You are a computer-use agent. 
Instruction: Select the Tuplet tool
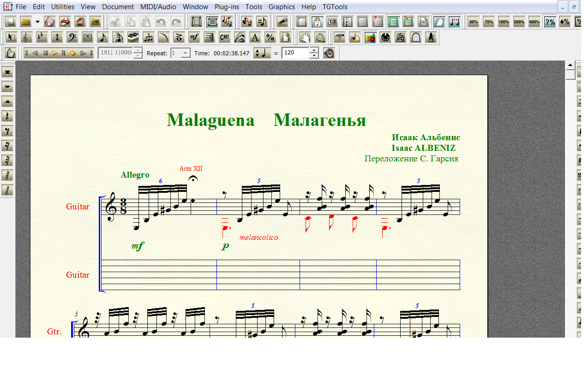[149, 37]
